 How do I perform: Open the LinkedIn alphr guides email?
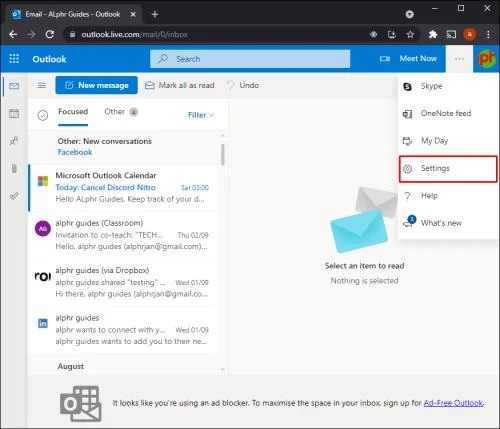click(123, 330)
